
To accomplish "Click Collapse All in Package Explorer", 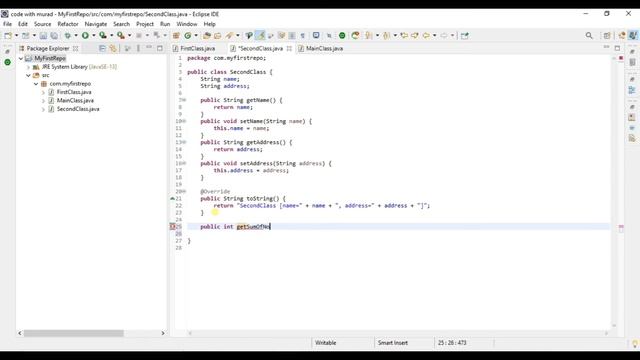I will click(102, 48).
